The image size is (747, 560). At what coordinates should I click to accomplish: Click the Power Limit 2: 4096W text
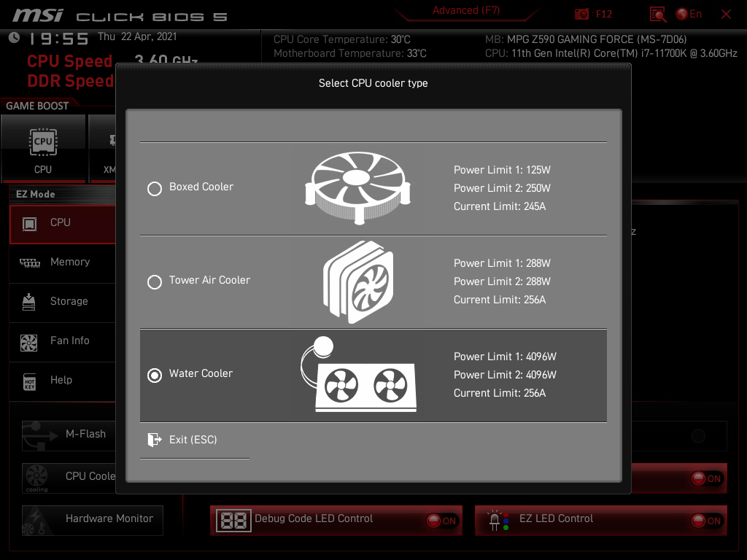[505, 375]
